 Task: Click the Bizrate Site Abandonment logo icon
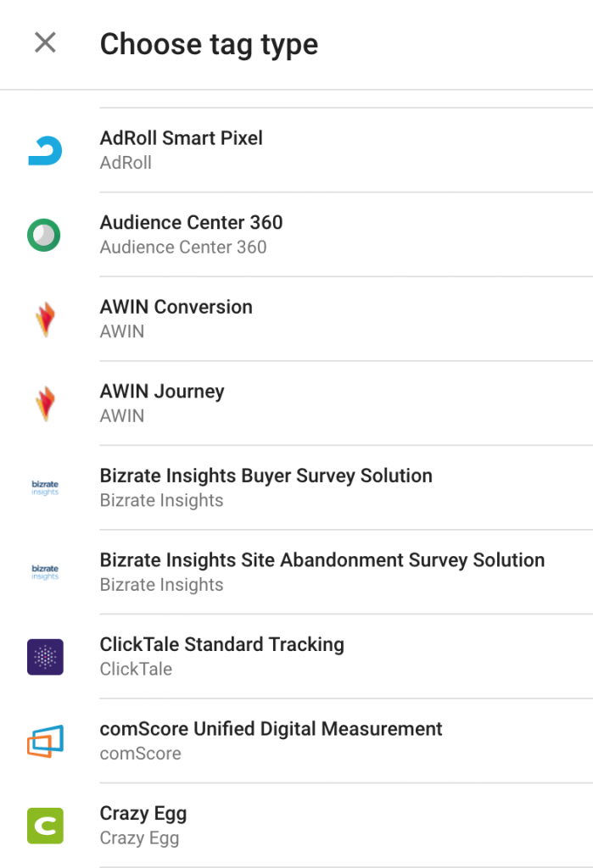(45, 572)
